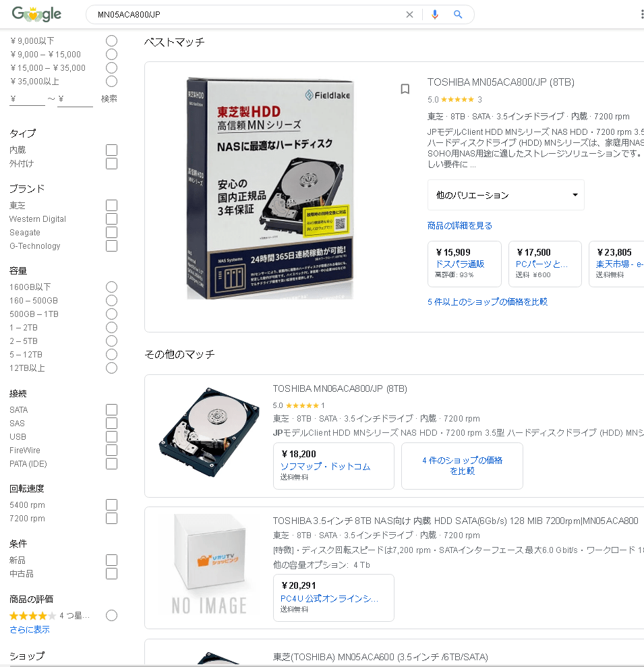The width and height of the screenshot is (644, 667).
Task: Bookmark the TOSHIBA MN05ACA800/JP product
Action: coord(405,89)
